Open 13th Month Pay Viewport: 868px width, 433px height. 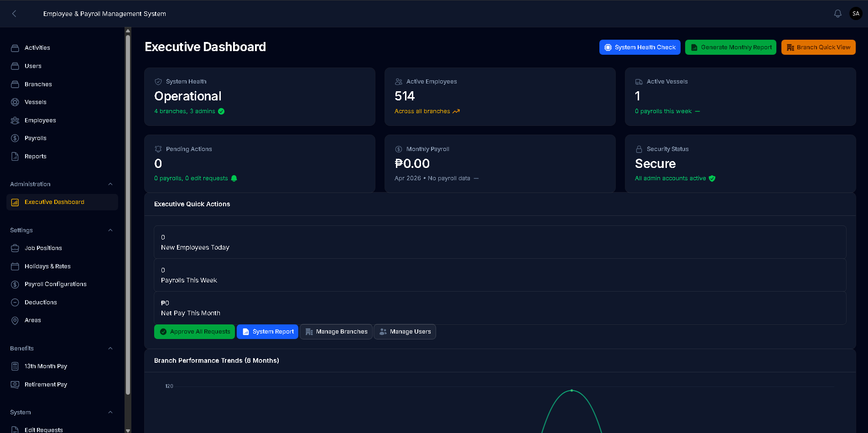(62, 366)
